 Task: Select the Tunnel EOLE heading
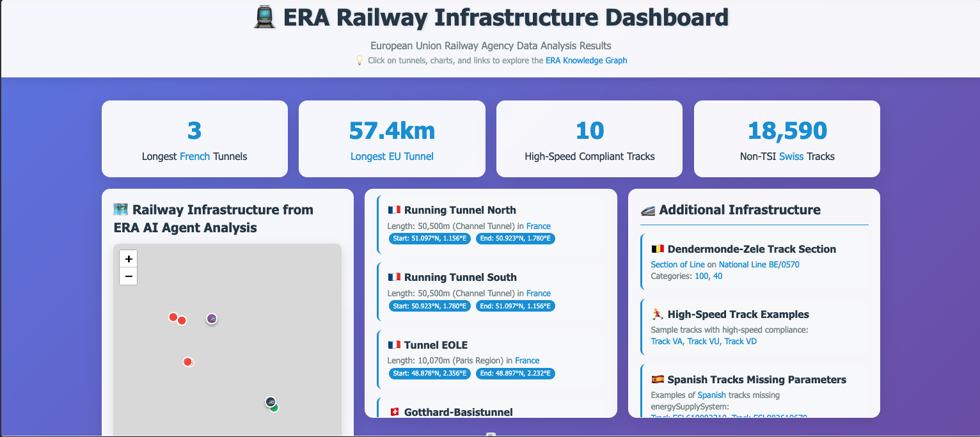coord(436,345)
